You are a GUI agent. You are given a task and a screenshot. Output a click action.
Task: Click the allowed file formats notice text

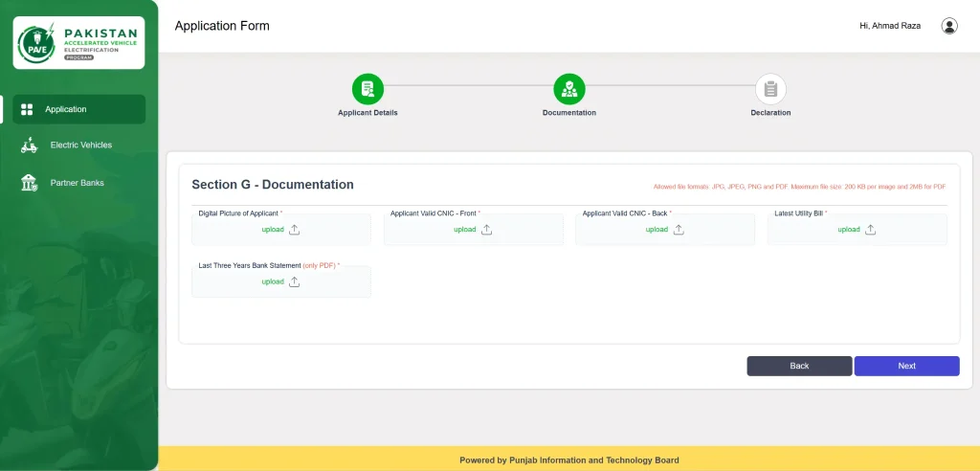tap(799, 187)
